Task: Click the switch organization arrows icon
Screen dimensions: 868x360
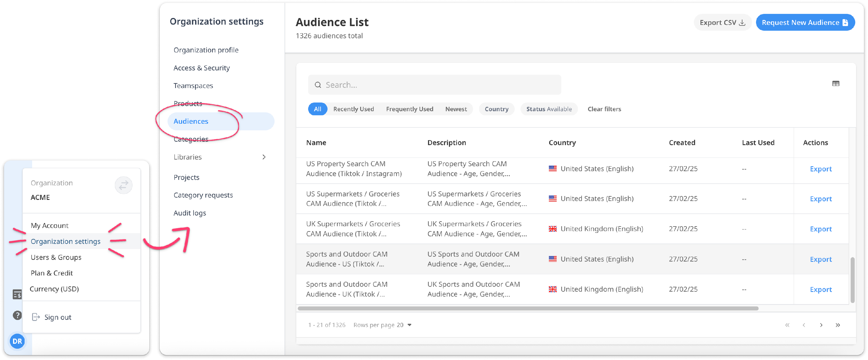Action: (x=123, y=185)
